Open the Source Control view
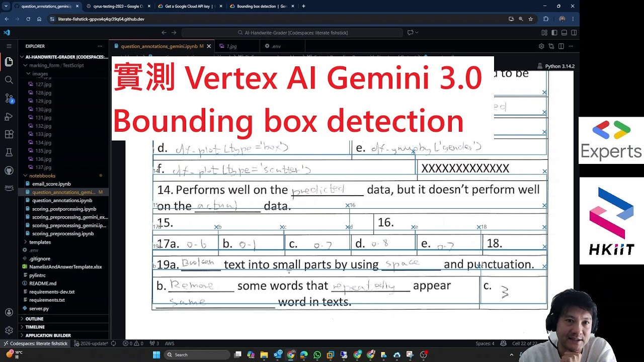The image size is (644, 362). point(9,98)
